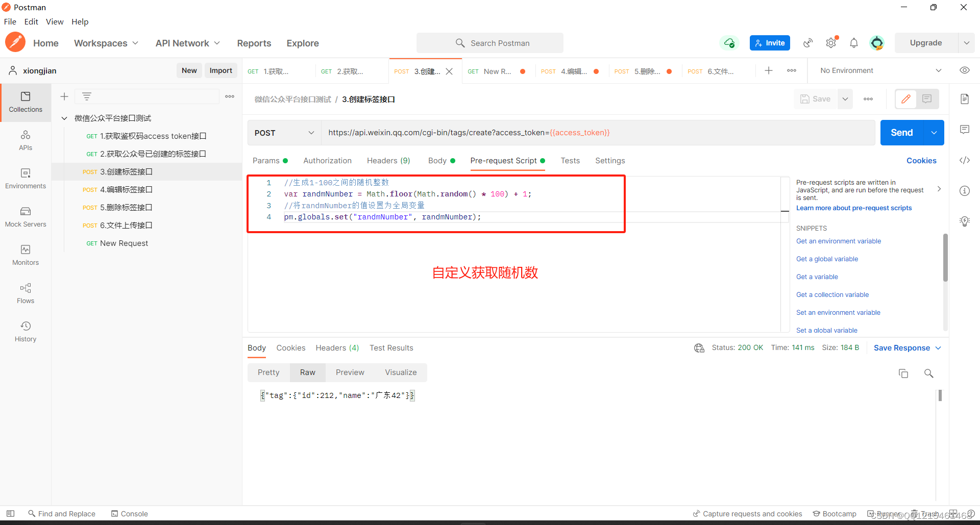This screenshot has width=980, height=525.
Task: Insert Get a global variable snippet
Action: (x=827, y=259)
